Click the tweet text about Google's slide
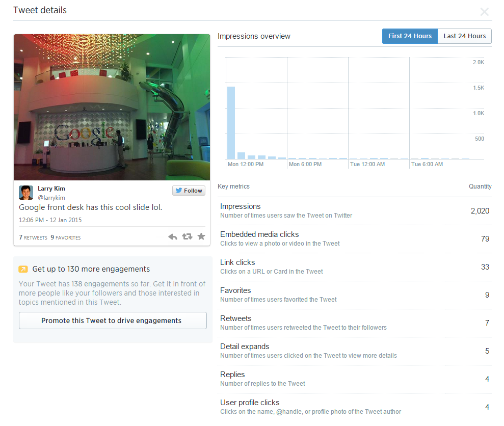Viewport: 504px width, 426px height. (x=90, y=207)
